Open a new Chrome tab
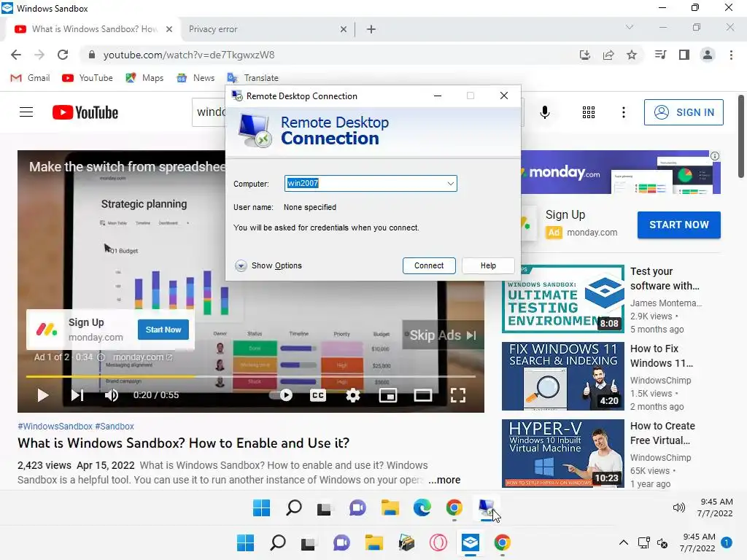 click(x=371, y=29)
